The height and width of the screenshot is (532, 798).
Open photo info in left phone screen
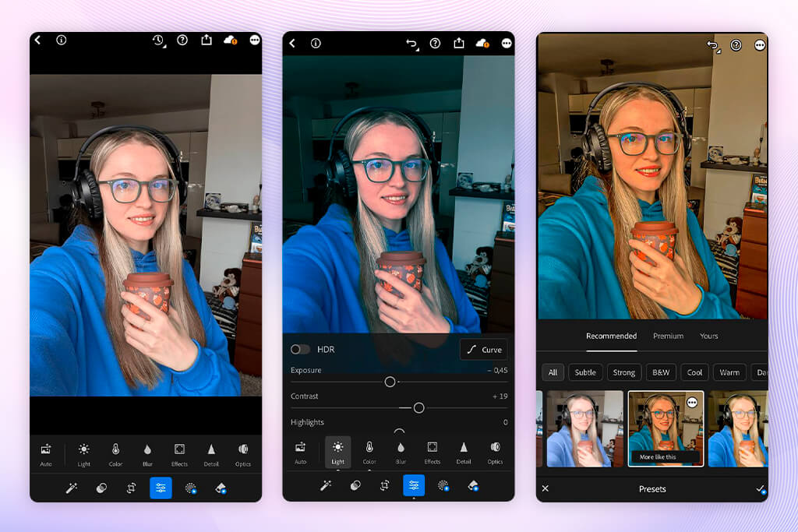tap(61, 40)
